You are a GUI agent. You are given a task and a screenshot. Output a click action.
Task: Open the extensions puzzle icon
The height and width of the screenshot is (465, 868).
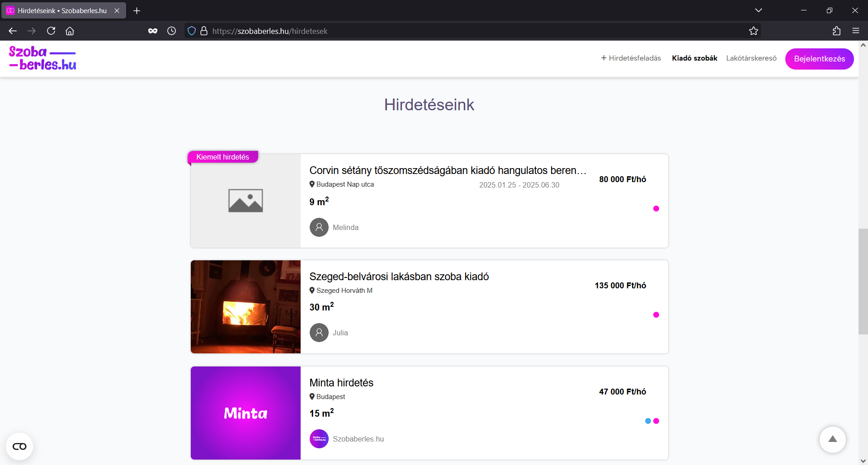click(x=836, y=31)
